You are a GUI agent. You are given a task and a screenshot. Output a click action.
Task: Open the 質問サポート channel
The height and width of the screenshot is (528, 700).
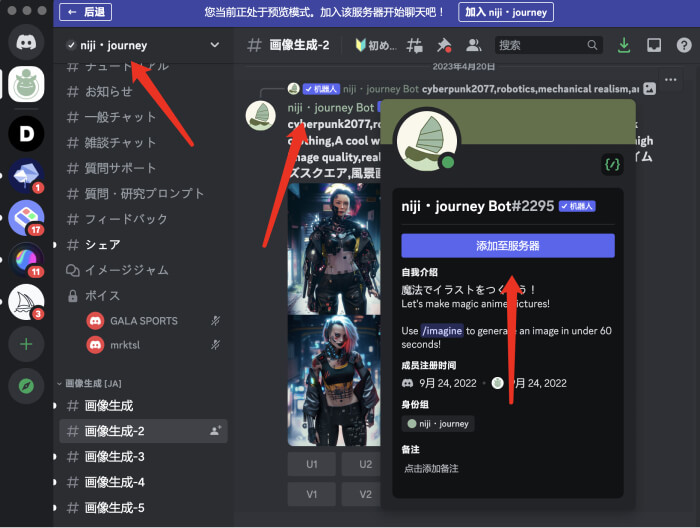pos(143,168)
